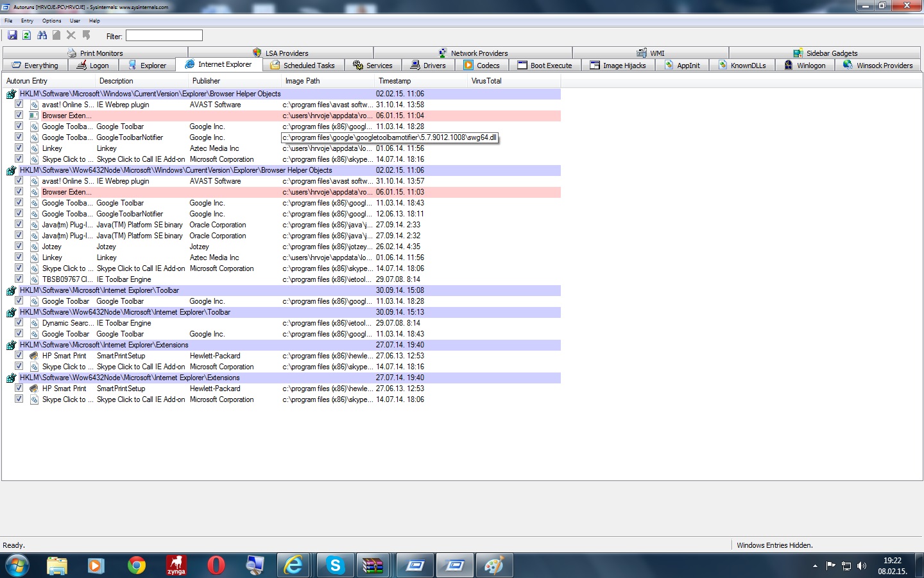Open Google Chrome from the taskbar

click(x=136, y=566)
